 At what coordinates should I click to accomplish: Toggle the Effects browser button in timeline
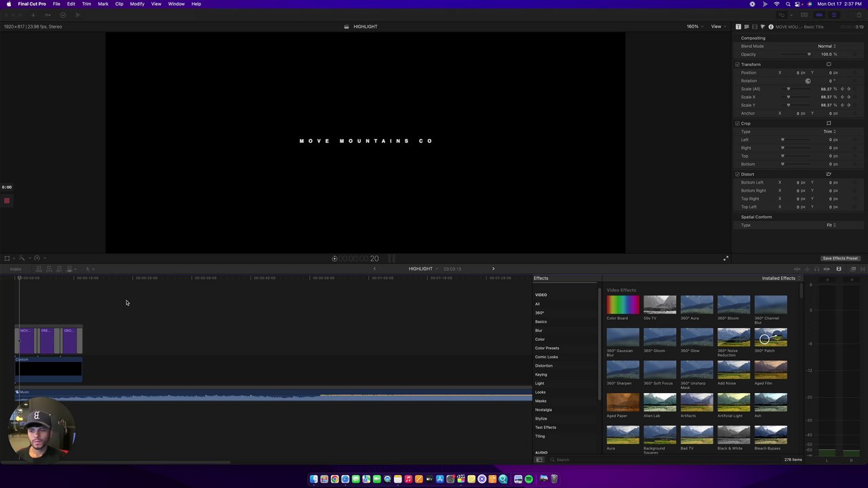pyautogui.click(x=853, y=269)
